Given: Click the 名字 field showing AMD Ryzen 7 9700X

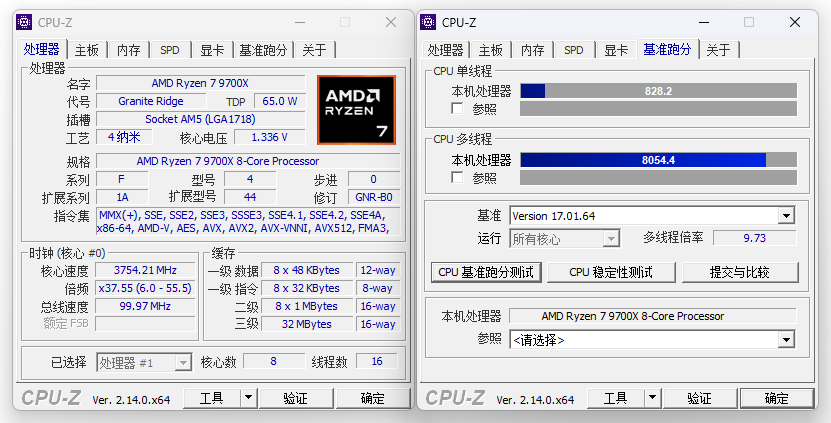Looking at the screenshot, I should coord(200,83).
